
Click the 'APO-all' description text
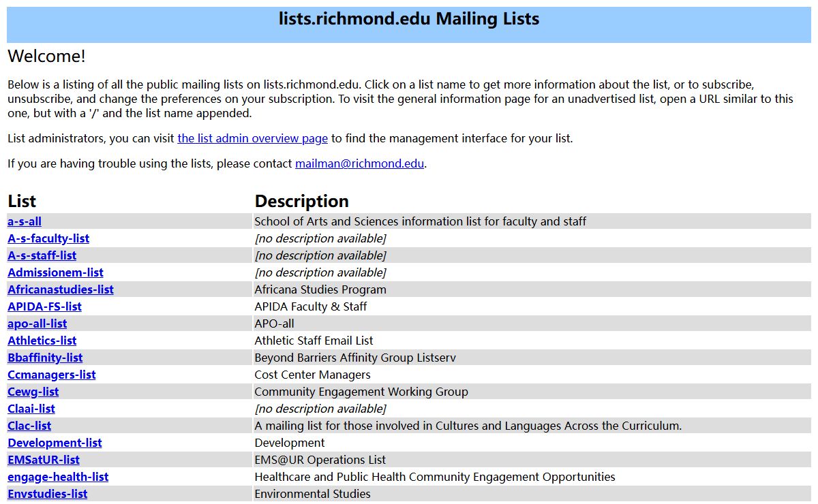pyautogui.click(x=275, y=324)
